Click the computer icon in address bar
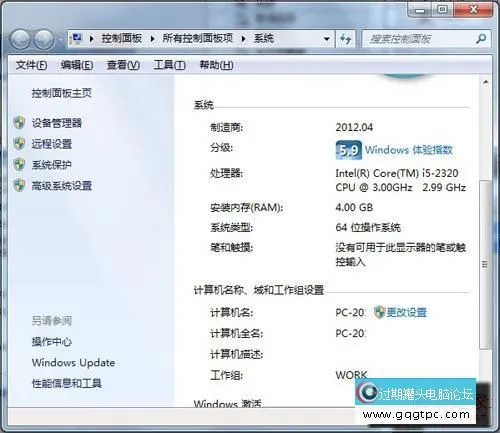 pos(77,39)
